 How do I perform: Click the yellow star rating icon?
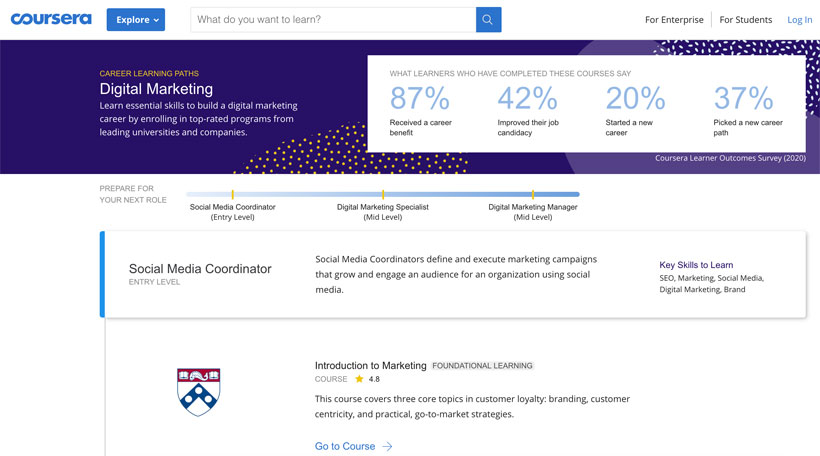[x=359, y=379]
